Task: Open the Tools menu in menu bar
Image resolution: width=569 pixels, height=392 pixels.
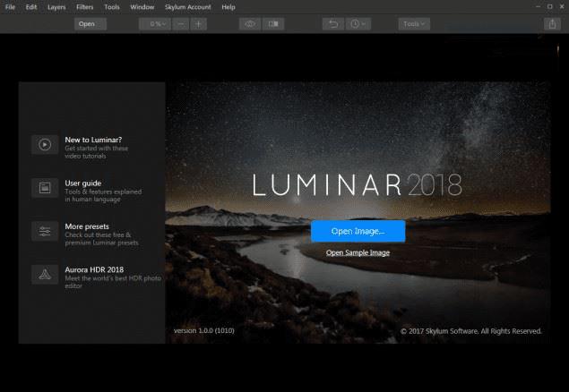Action: (112, 7)
